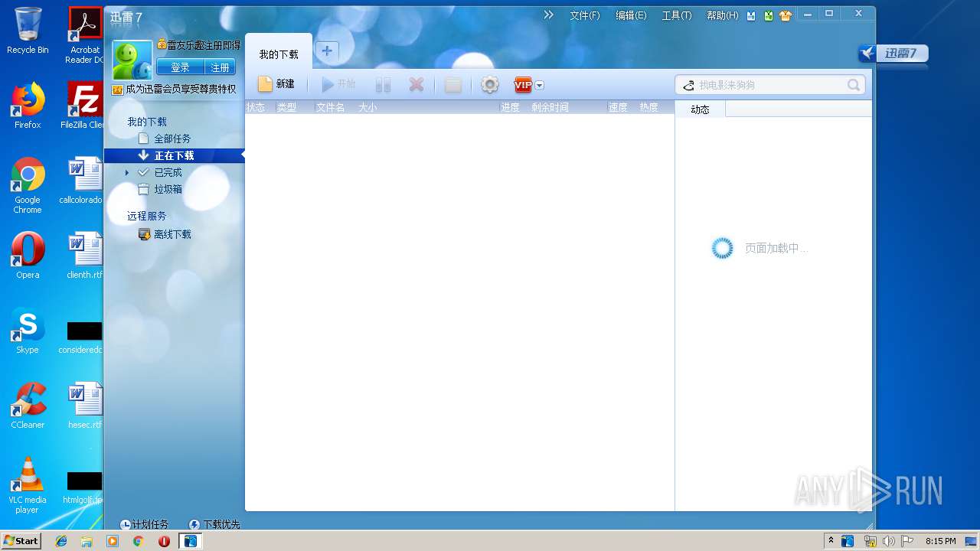Click the 迅雷7 floating desktop widget
980x551 pixels.
click(x=893, y=53)
